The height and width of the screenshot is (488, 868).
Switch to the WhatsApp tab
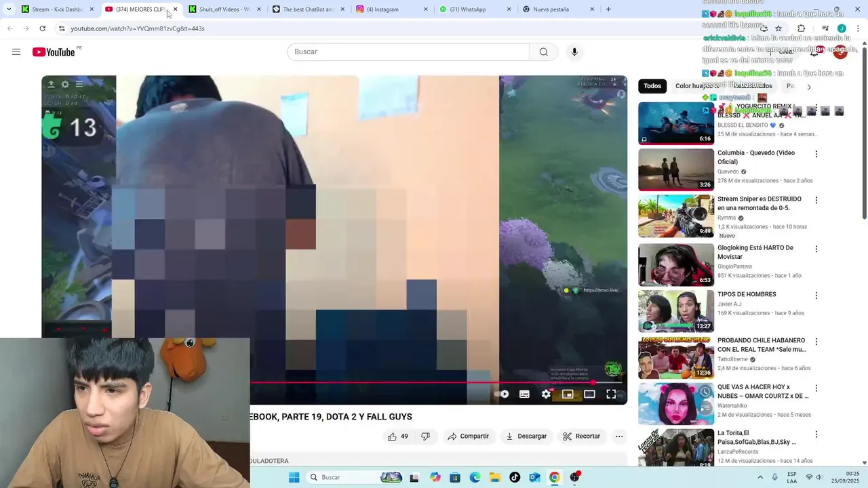click(x=475, y=9)
